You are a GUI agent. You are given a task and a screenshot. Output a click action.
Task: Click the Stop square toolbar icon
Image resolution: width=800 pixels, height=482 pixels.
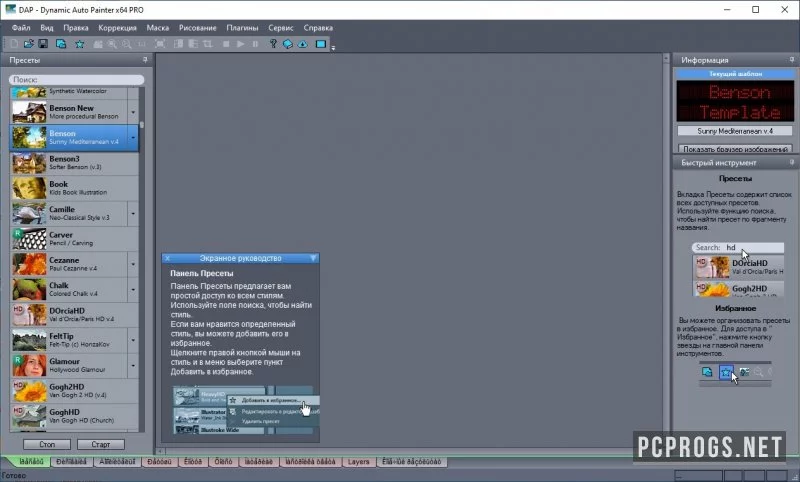[226, 44]
